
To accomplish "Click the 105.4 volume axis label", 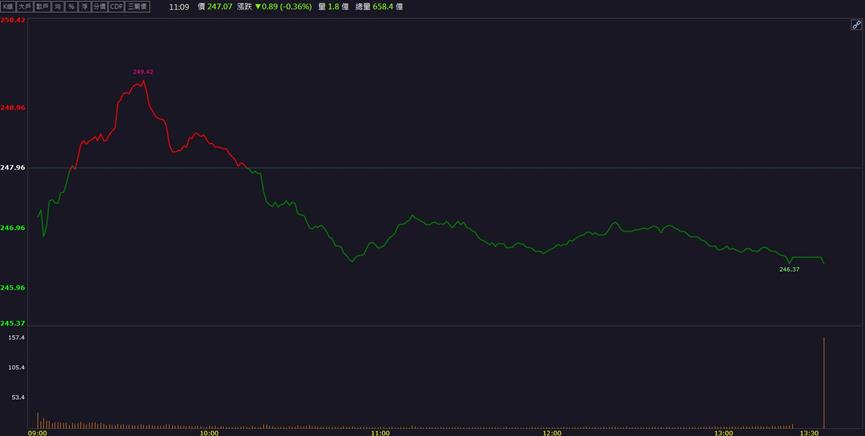I will coord(16,368).
